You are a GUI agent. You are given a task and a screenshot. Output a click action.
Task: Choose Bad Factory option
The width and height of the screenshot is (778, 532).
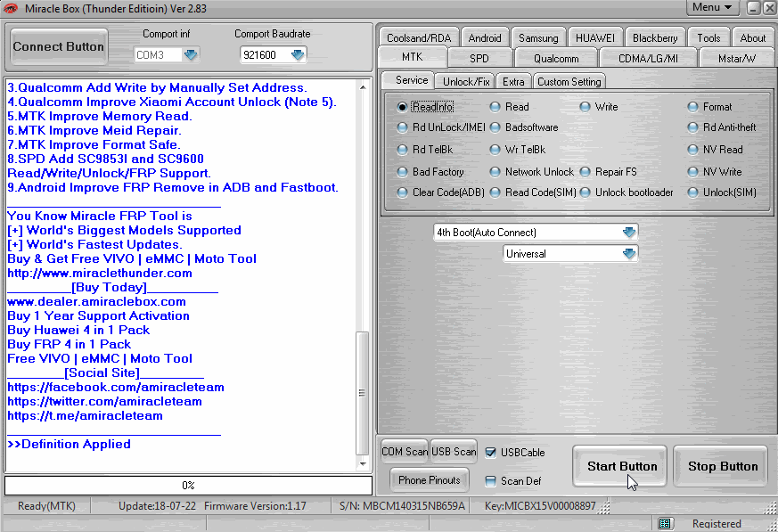[x=403, y=172]
